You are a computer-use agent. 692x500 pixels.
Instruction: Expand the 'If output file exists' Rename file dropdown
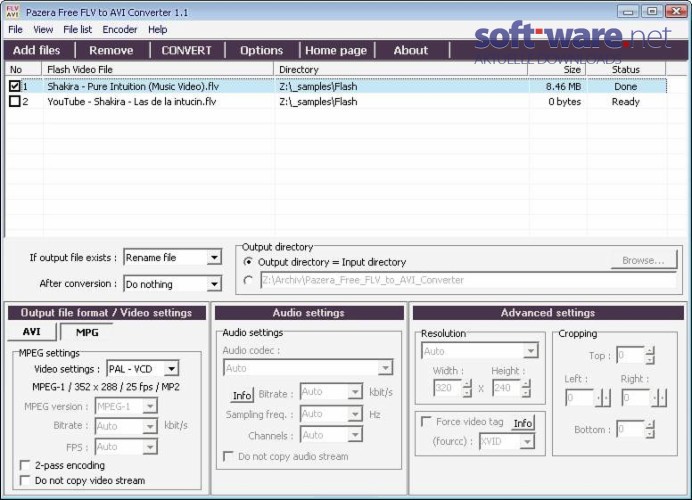(x=214, y=257)
